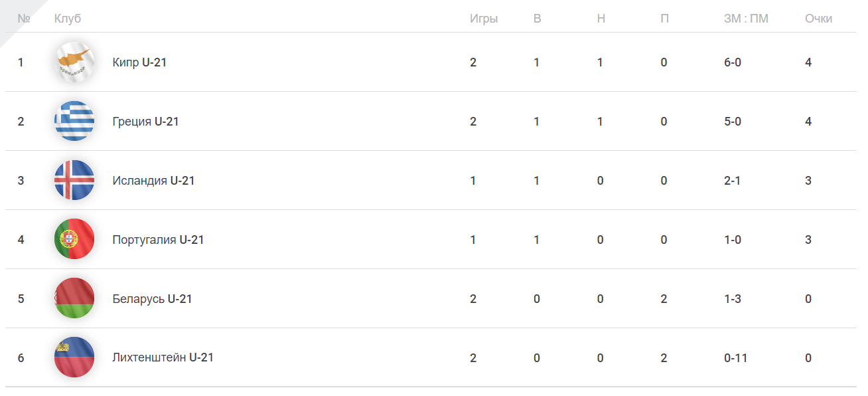Click the № column header
Screen dimensions: 868x396
coord(24,19)
